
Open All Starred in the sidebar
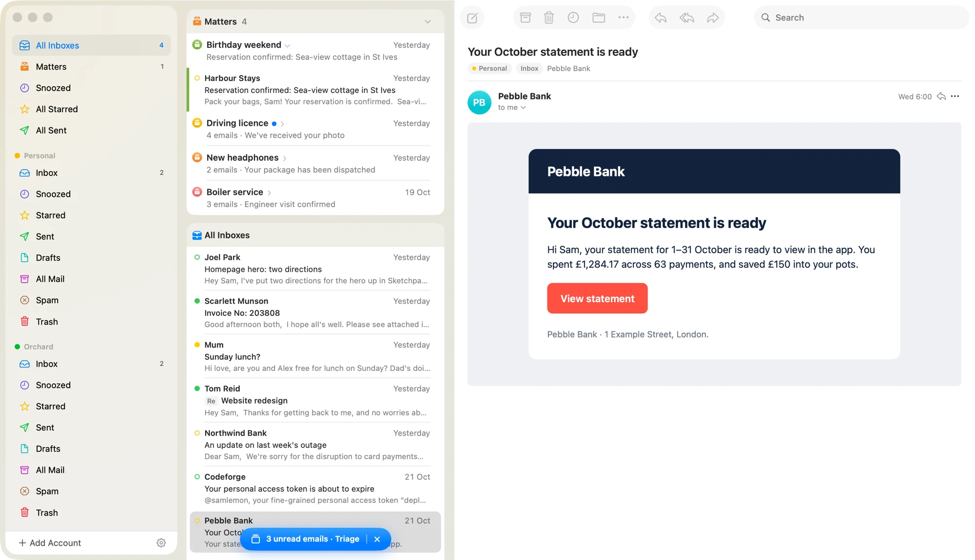tap(91, 109)
